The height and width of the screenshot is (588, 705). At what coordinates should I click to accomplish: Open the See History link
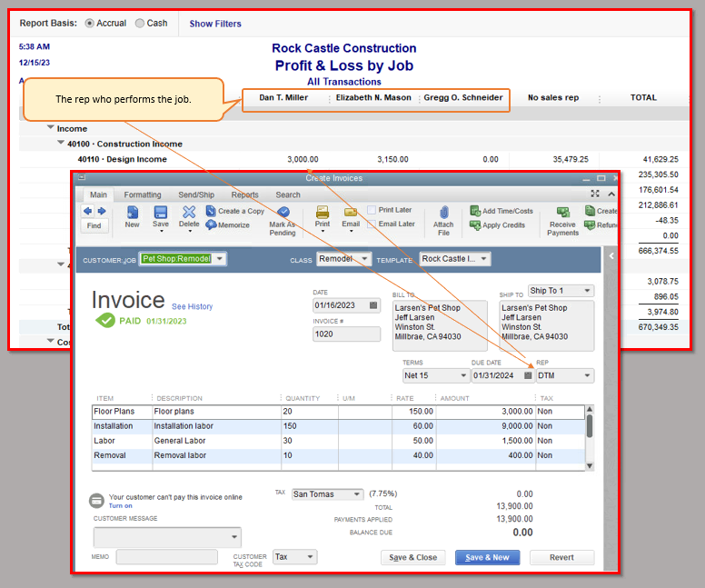click(192, 306)
